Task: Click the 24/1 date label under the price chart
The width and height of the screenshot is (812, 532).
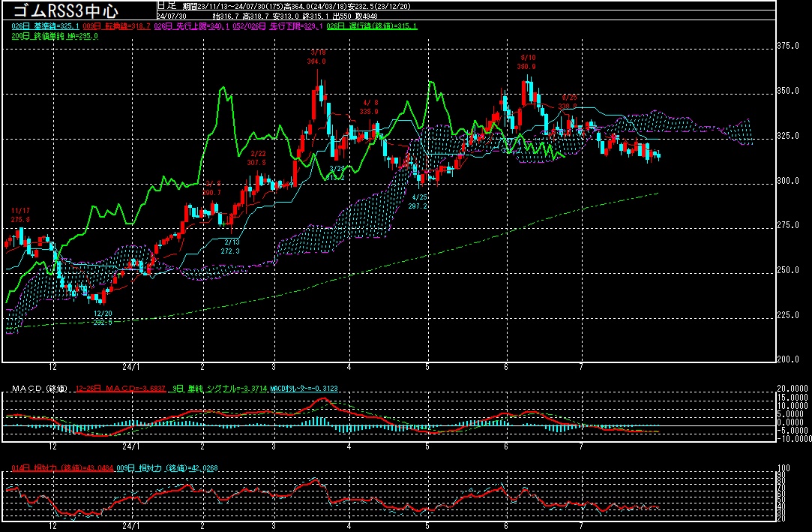Action: click(x=131, y=367)
